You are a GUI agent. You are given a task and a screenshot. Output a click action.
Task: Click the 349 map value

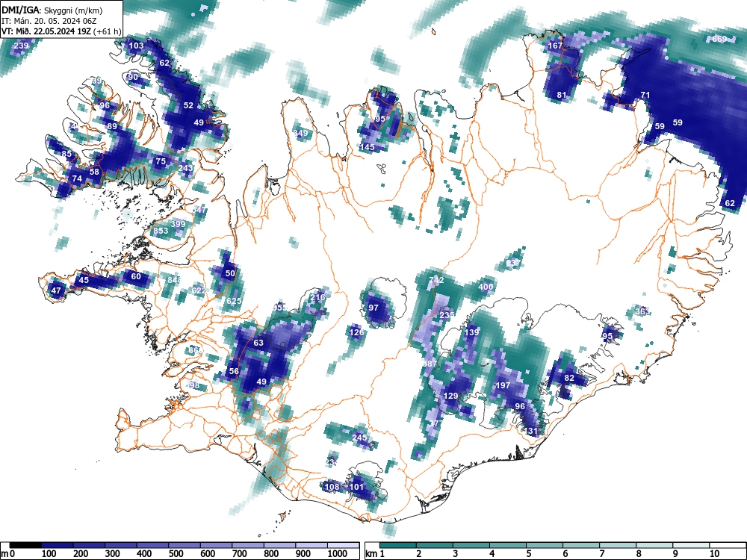point(300,134)
